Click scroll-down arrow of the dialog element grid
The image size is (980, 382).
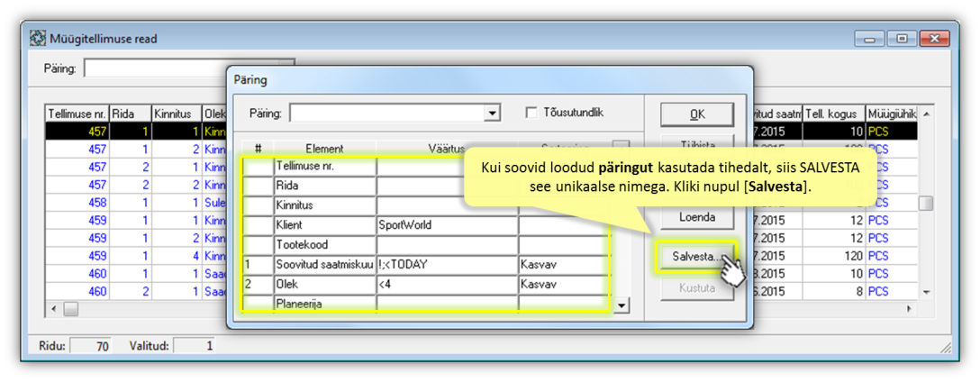[622, 305]
